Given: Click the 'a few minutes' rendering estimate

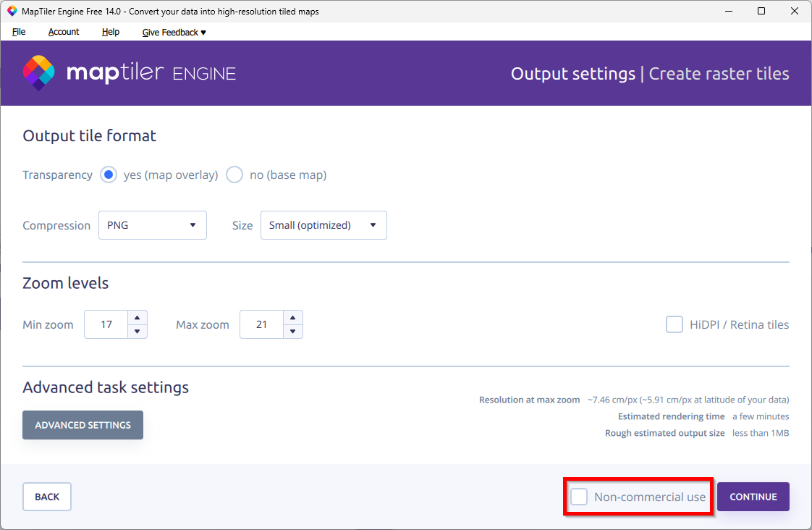Looking at the screenshot, I should [760, 416].
